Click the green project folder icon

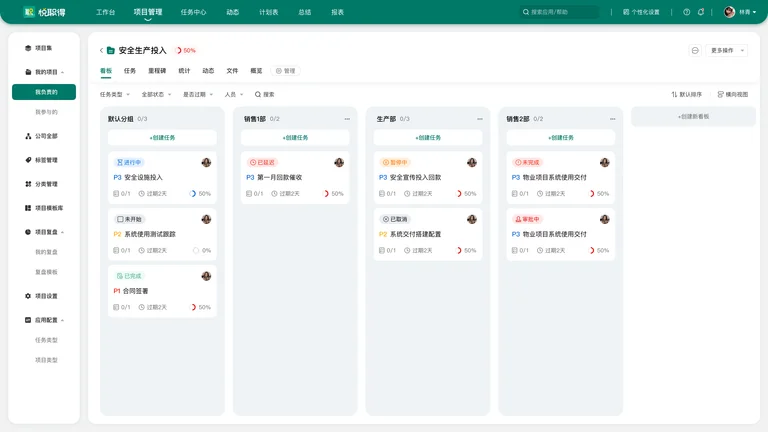pyautogui.click(x=111, y=50)
